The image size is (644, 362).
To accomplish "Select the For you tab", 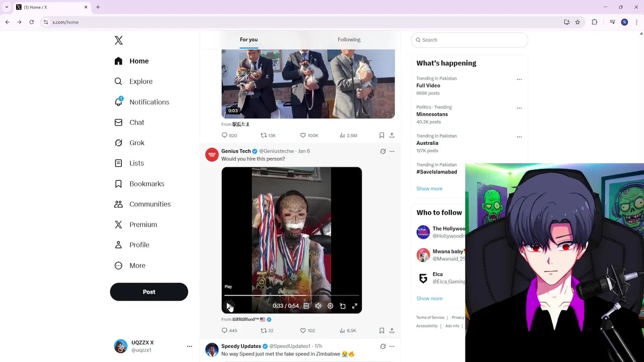I will [x=249, y=40].
